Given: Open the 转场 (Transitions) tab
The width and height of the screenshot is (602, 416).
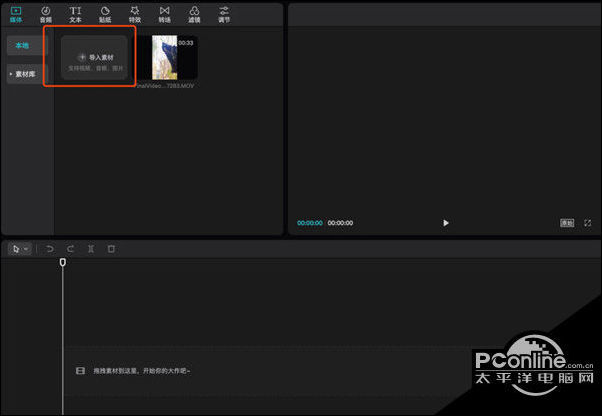Looking at the screenshot, I should point(165,15).
